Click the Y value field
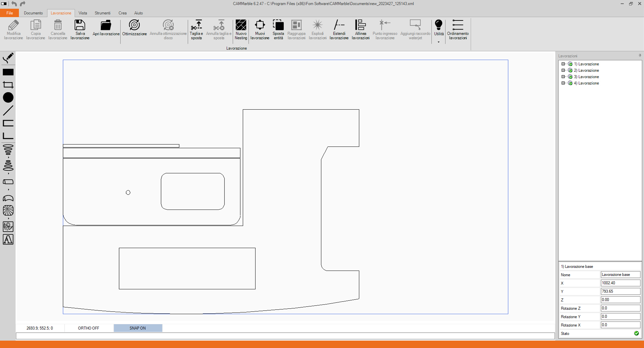This screenshot has width=644, height=348. [x=621, y=291]
